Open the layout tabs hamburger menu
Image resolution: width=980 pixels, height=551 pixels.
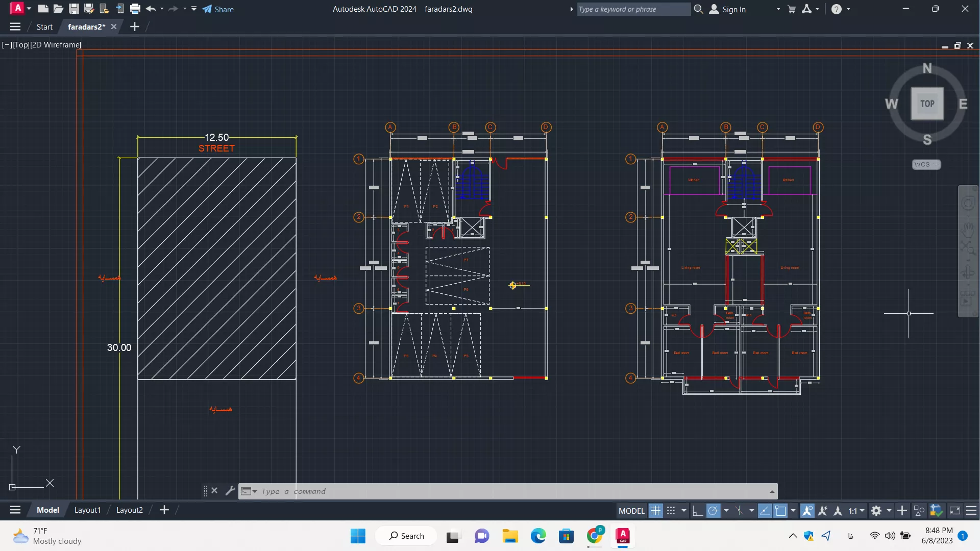click(x=15, y=510)
